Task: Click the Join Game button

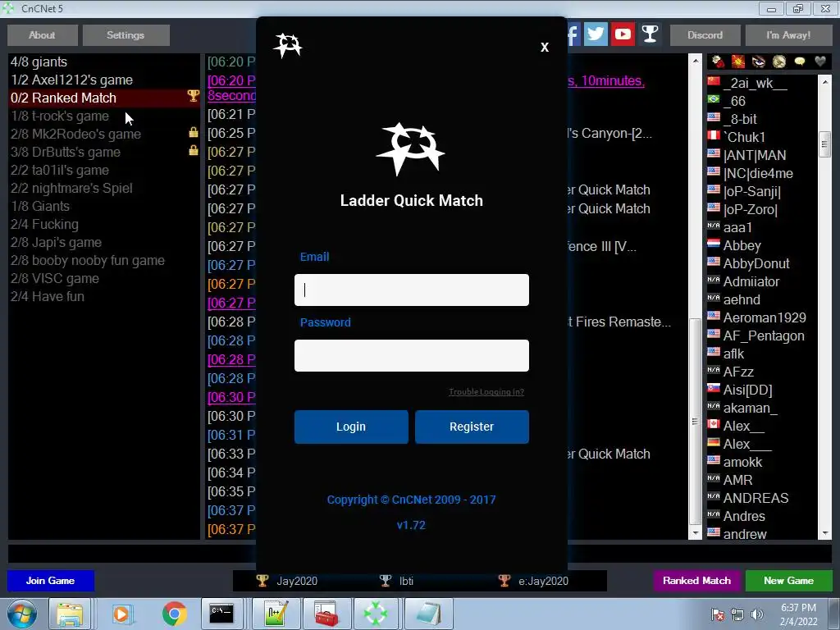Action: [x=50, y=581]
